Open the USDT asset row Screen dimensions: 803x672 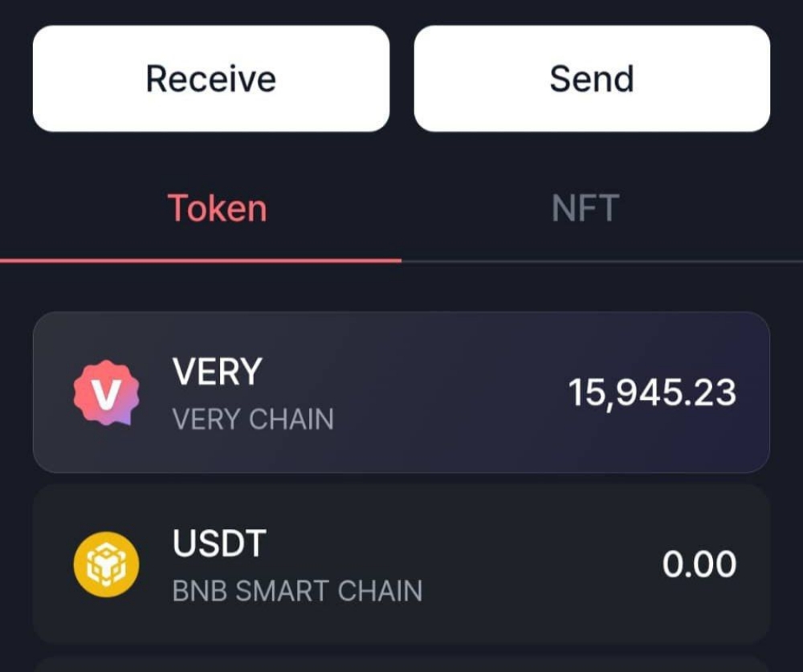coord(401,564)
